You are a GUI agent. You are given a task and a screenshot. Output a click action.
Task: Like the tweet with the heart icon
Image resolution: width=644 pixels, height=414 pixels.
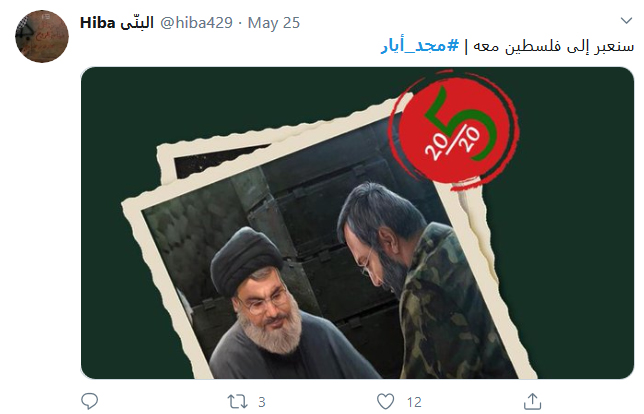[x=385, y=401]
